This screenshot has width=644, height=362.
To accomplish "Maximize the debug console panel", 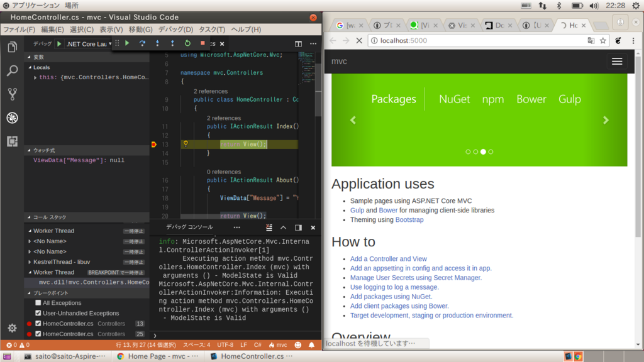I will click(284, 228).
